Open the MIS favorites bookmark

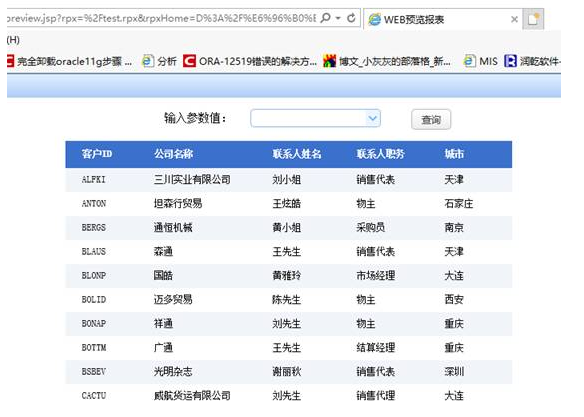480,61
